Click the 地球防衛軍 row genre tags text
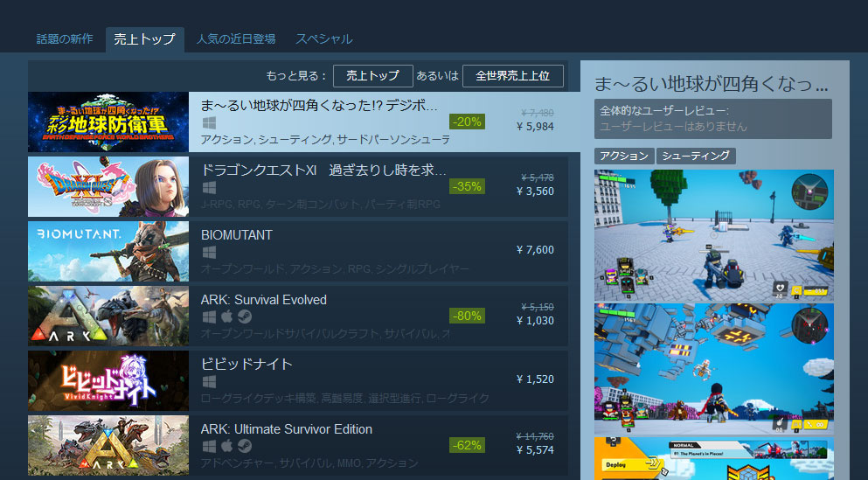 point(325,140)
